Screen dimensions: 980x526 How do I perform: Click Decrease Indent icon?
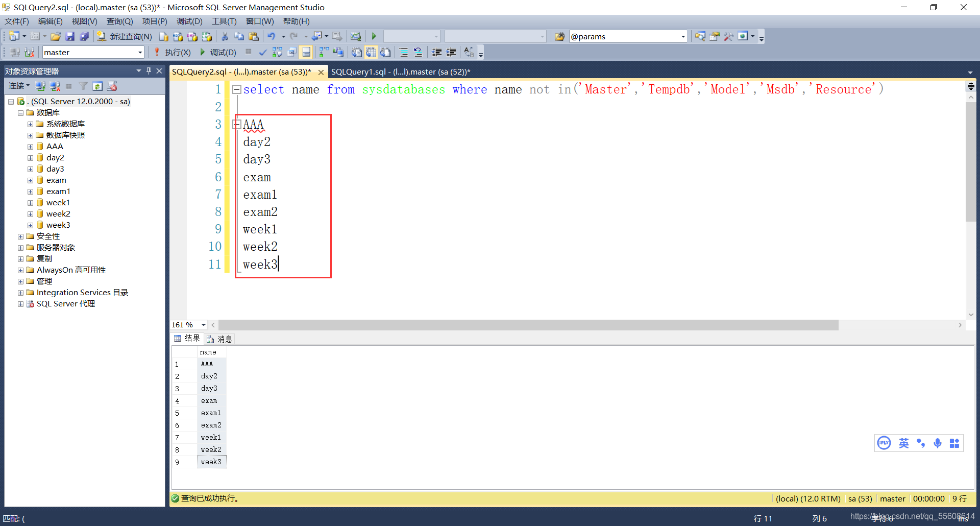[x=436, y=52]
